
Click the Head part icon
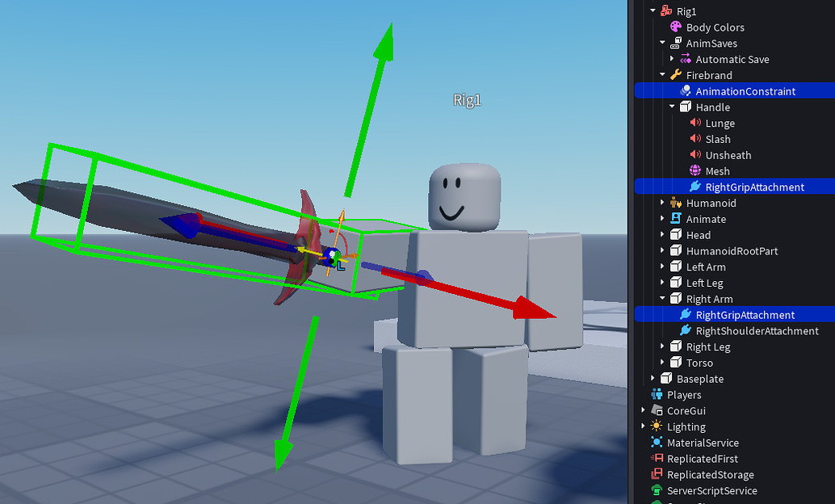click(675, 234)
